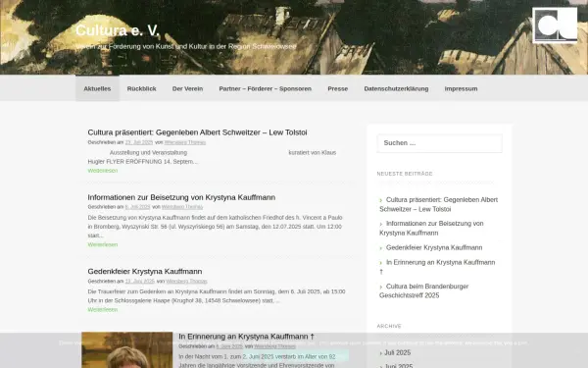588x368 pixels.
Task: Click the Neueste Beiträge sidebar heading
Action: pos(405,174)
